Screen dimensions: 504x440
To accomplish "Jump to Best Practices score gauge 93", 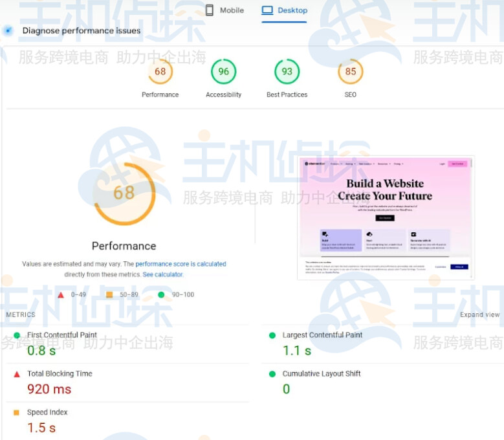I will tap(287, 71).
